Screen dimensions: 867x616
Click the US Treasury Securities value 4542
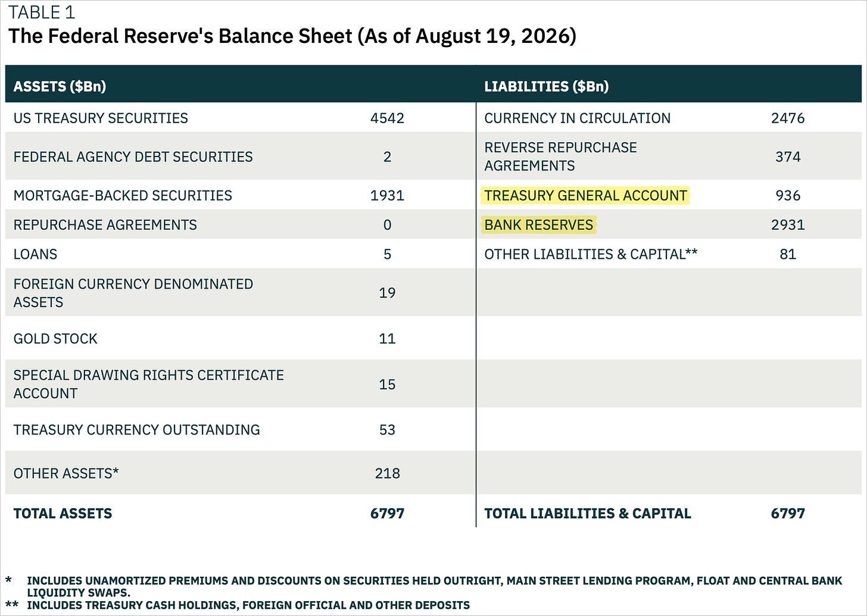pyautogui.click(x=387, y=118)
